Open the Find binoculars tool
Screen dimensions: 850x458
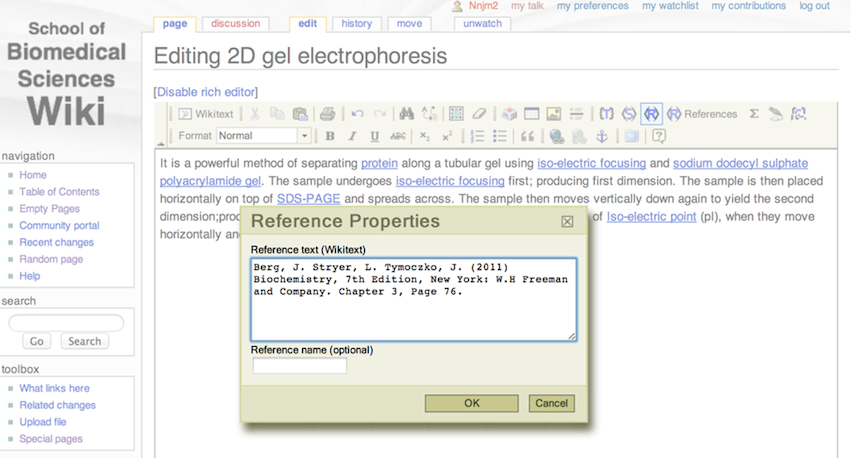point(406,114)
